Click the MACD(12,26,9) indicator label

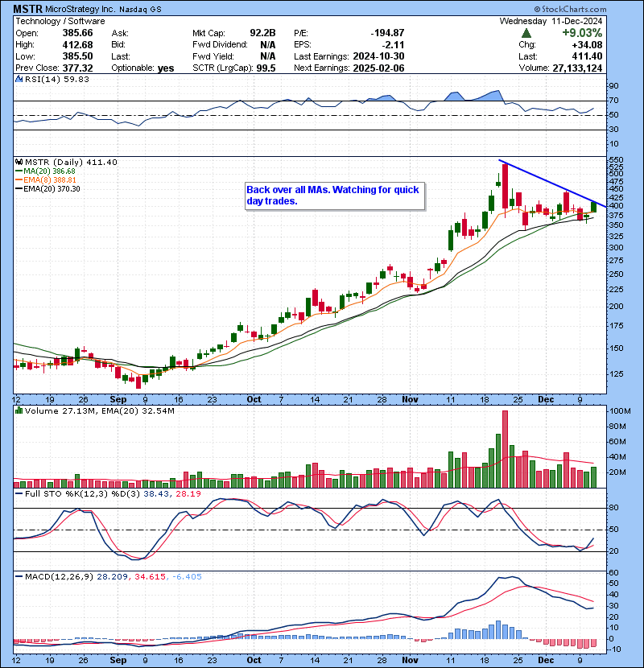coord(59,576)
